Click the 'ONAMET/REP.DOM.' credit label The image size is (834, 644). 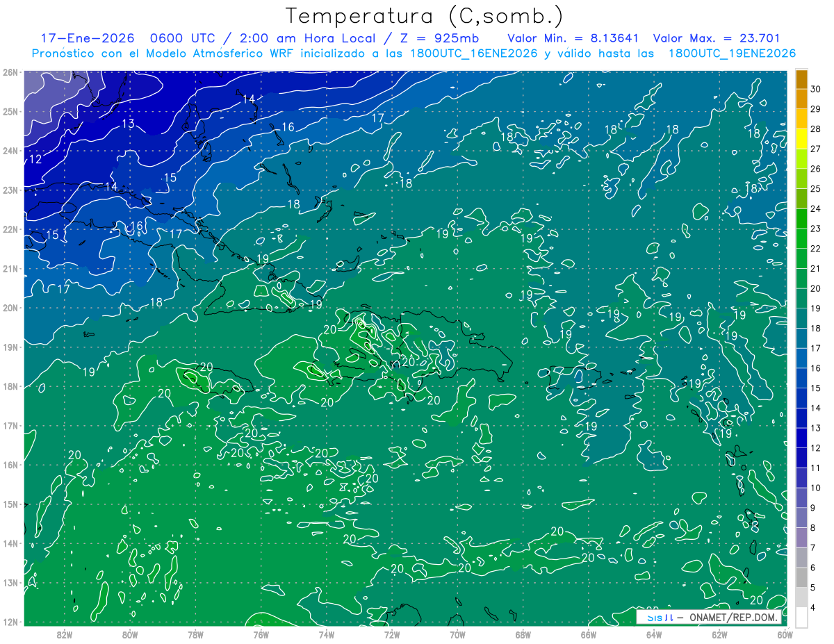(735, 616)
